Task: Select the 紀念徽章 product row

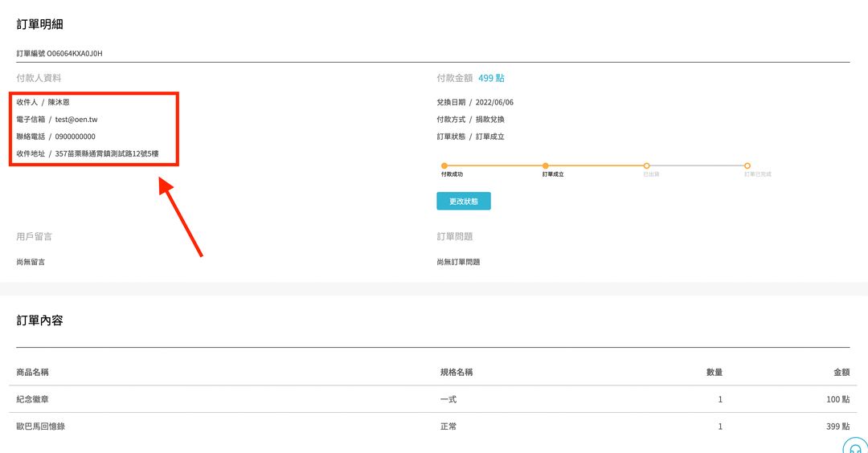Action: click(x=38, y=399)
